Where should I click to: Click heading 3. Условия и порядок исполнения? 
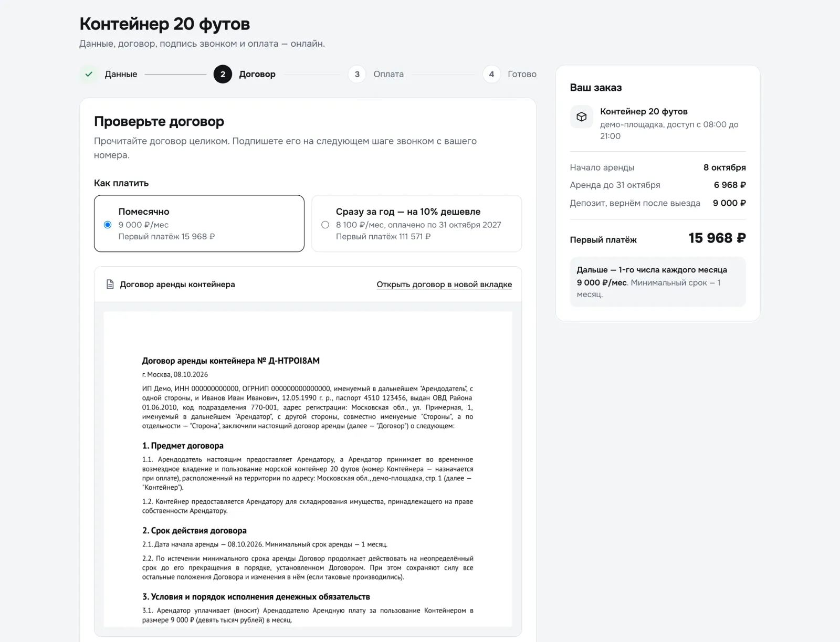coord(256,597)
